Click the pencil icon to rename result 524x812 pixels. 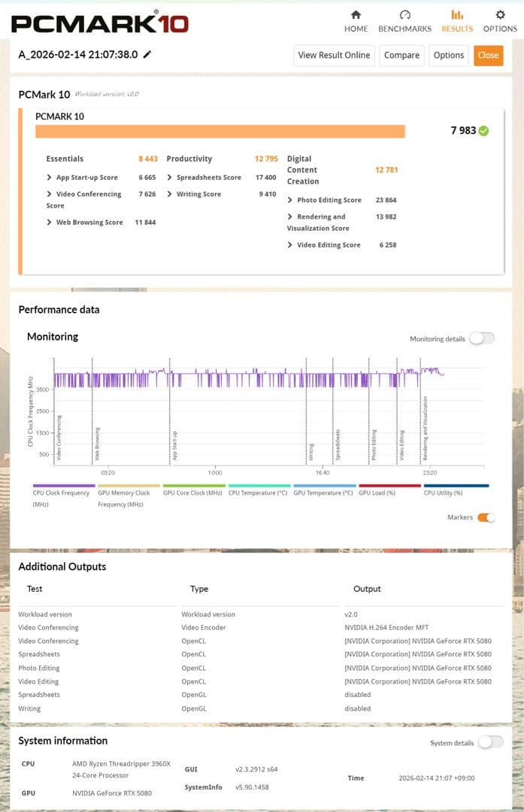[147, 54]
